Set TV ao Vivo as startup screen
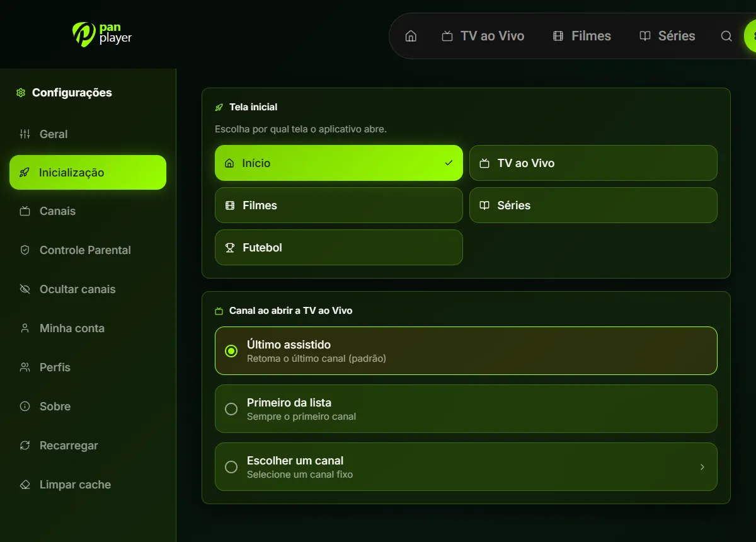This screenshot has width=756, height=542. [593, 163]
